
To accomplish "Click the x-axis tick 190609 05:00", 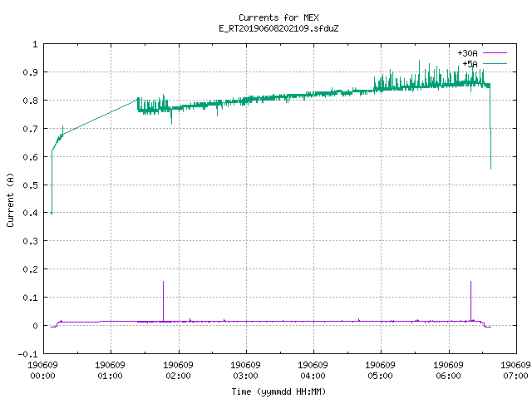I will (380, 371).
